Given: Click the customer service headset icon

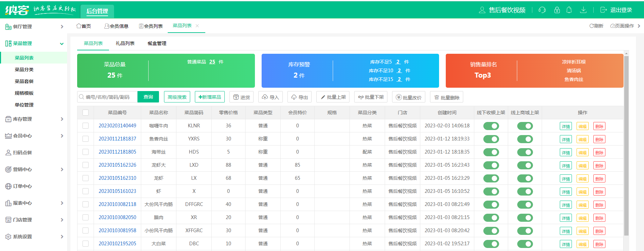Looking at the screenshot, I should point(542,10).
